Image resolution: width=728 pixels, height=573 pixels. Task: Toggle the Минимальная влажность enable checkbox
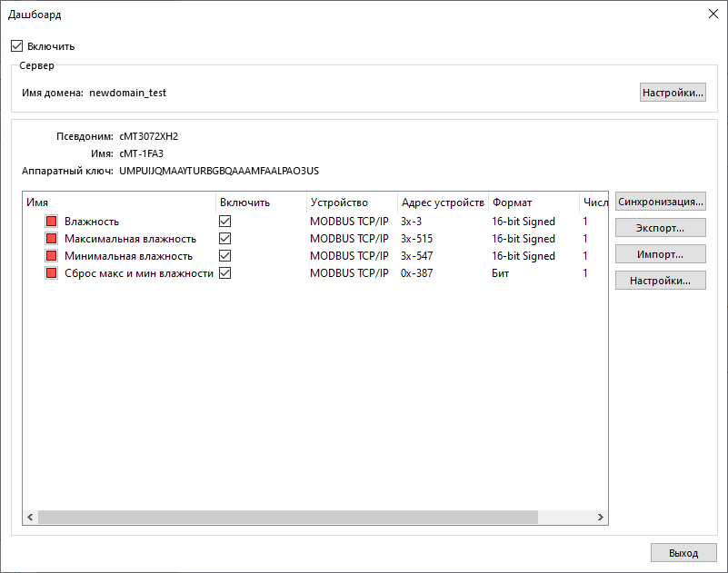click(225, 256)
